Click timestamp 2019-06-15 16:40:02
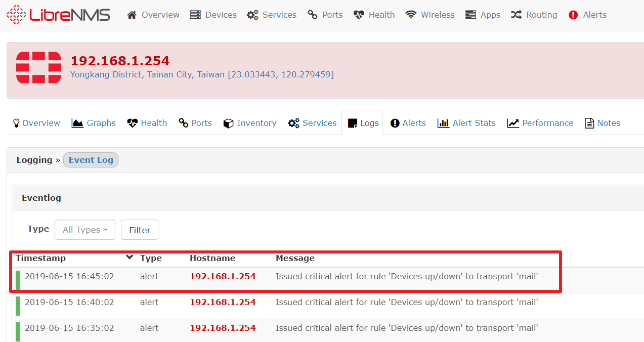The height and width of the screenshot is (342, 644). (x=69, y=302)
